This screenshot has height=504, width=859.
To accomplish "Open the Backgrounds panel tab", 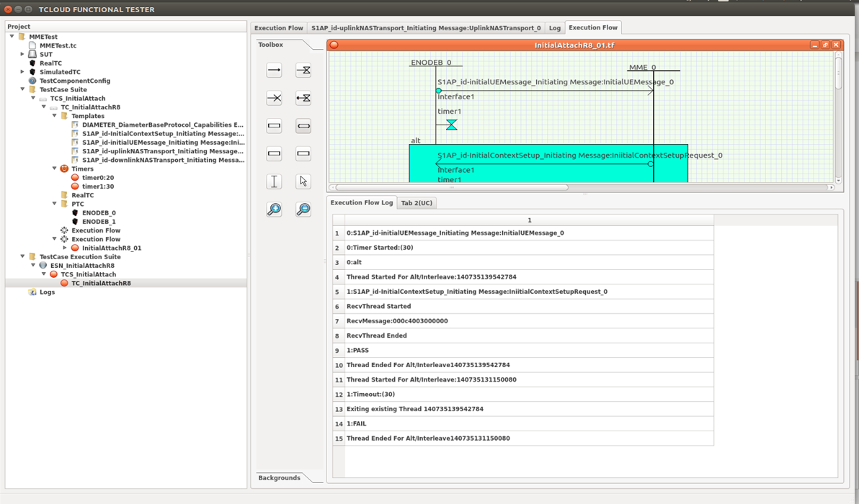I will [279, 478].
